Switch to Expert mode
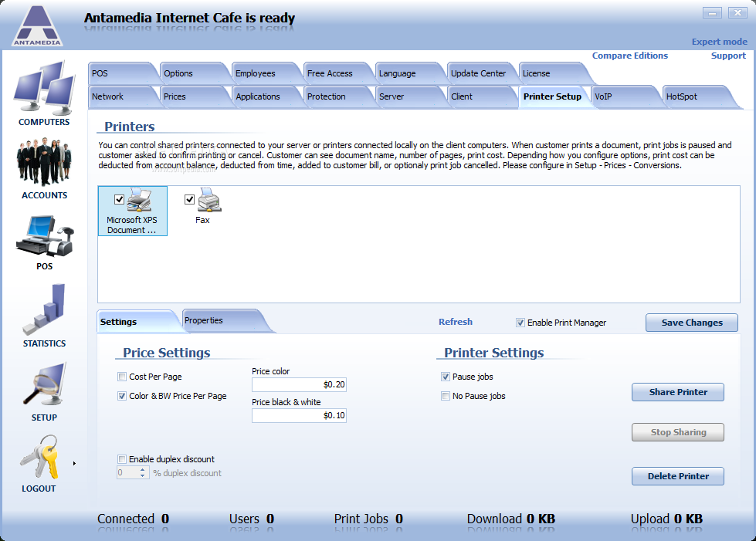Viewport: 756px width, 541px height. (720, 42)
